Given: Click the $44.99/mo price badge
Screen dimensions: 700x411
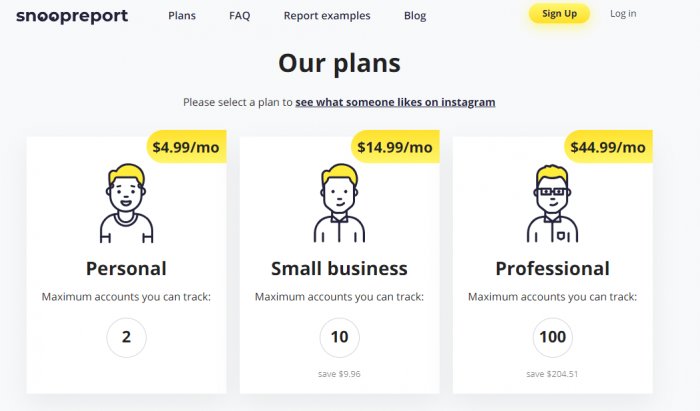Looking at the screenshot, I should [x=608, y=147].
